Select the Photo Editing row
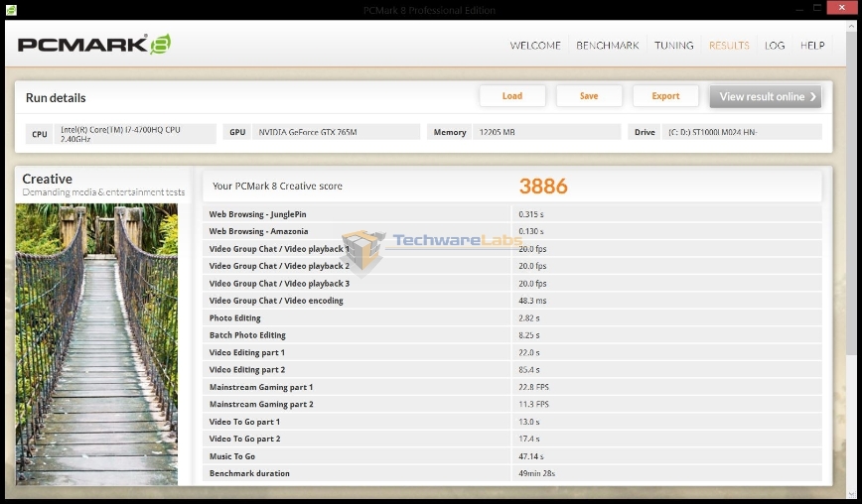The image size is (862, 504). pos(512,317)
